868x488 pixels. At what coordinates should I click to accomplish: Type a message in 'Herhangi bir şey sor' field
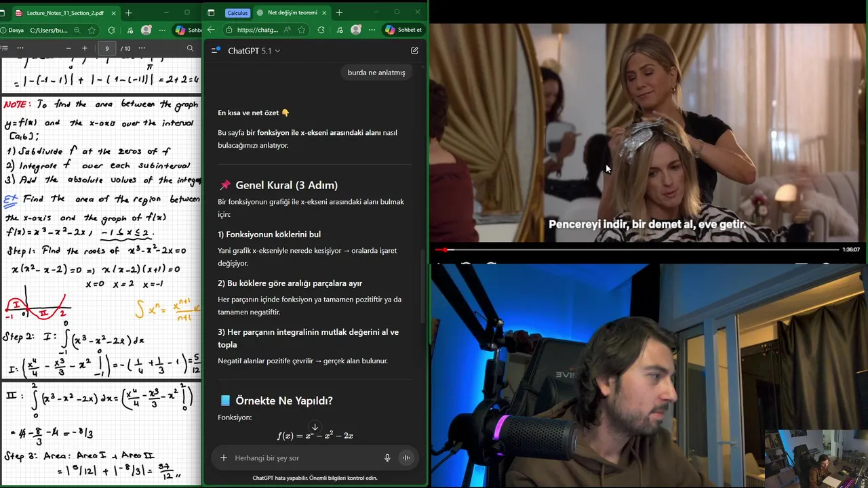pyautogui.click(x=305, y=457)
